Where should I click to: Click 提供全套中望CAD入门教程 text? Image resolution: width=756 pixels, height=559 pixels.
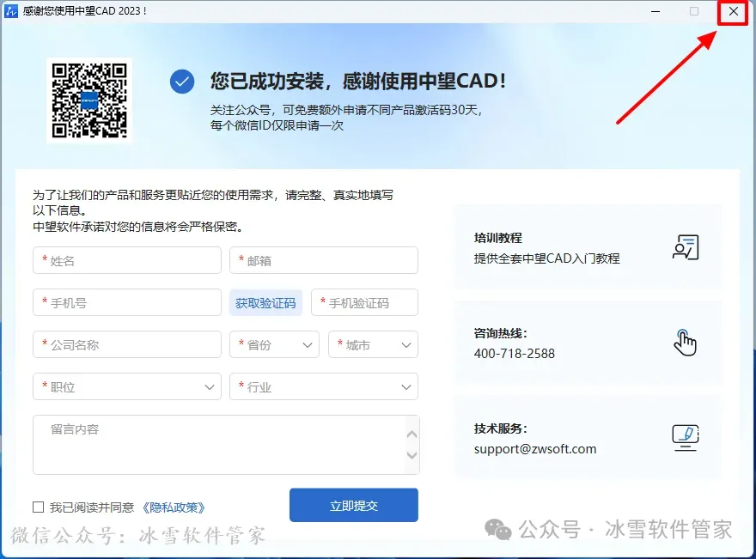click(546, 258)
